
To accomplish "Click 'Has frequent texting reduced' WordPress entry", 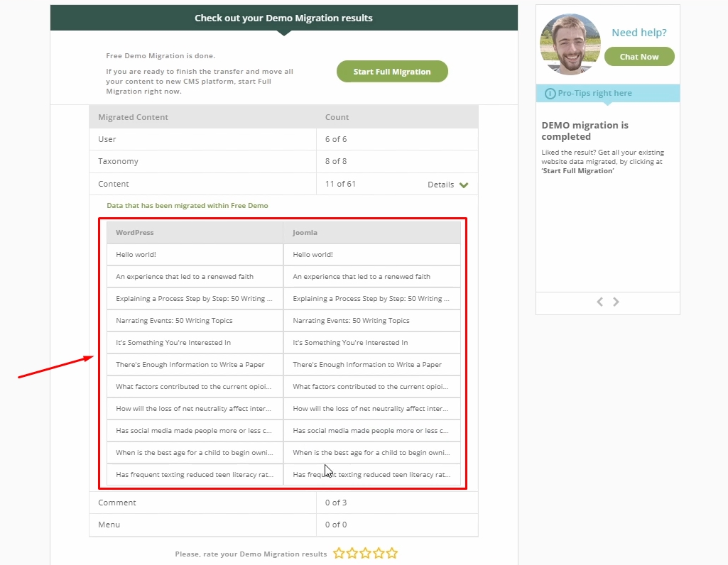I will pos(195,475).
